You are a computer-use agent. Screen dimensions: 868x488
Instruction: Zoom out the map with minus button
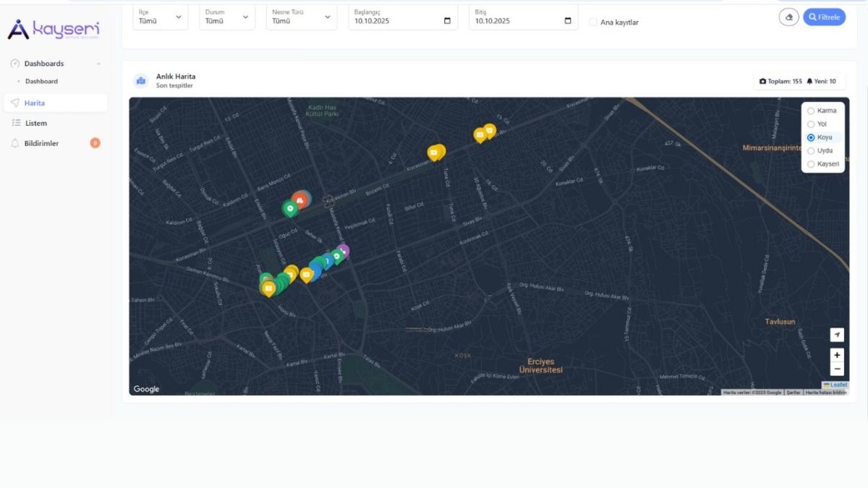837,369
